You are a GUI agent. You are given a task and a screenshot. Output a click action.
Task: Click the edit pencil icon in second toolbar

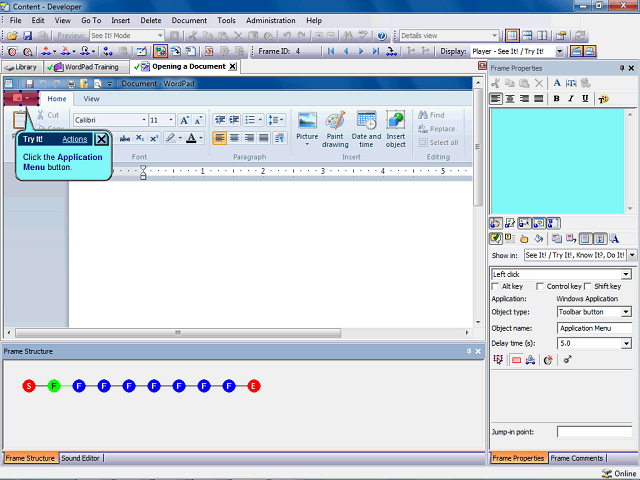point(142,51)
